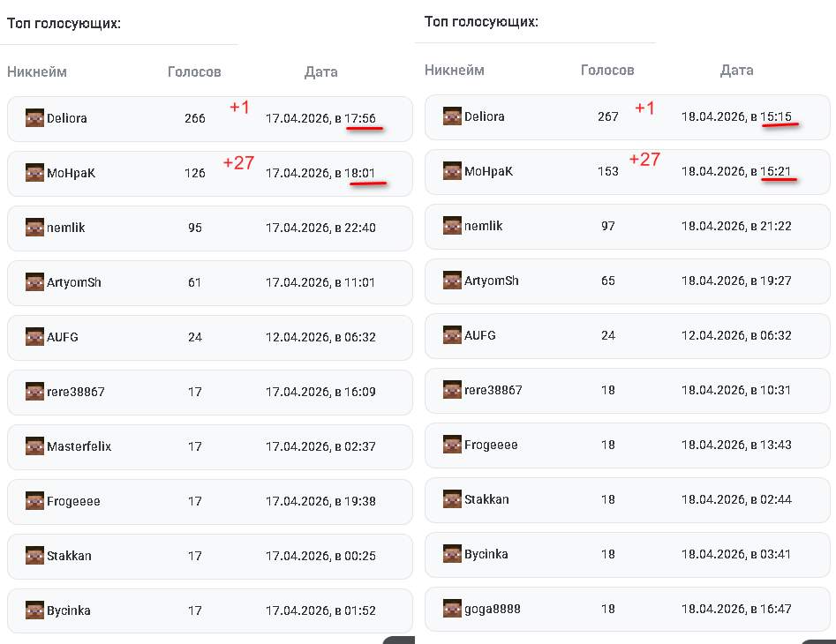Click ArtyomSh's avatar in the 65-vote row
Viewport: 836px width, 644px height.
click(452, 281)
